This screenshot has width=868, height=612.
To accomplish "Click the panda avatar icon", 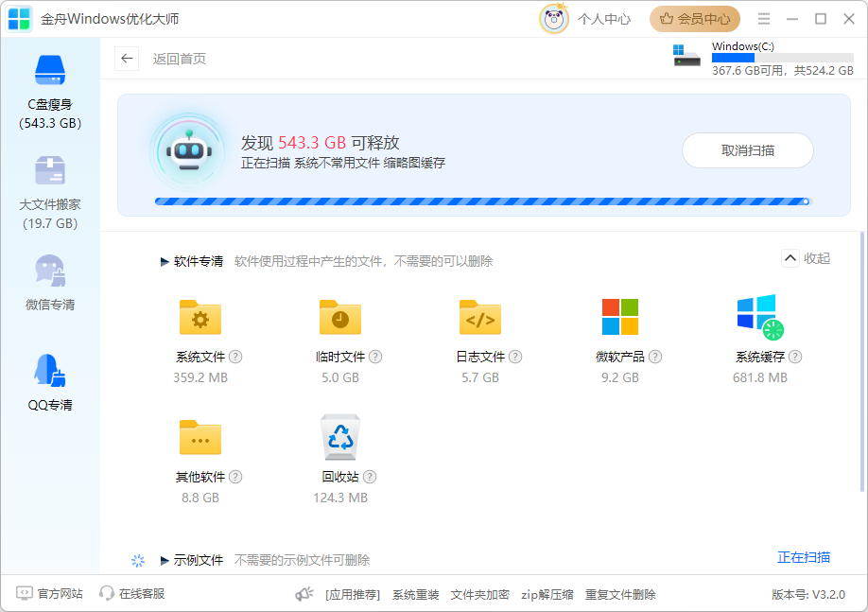I will point(553,19).
